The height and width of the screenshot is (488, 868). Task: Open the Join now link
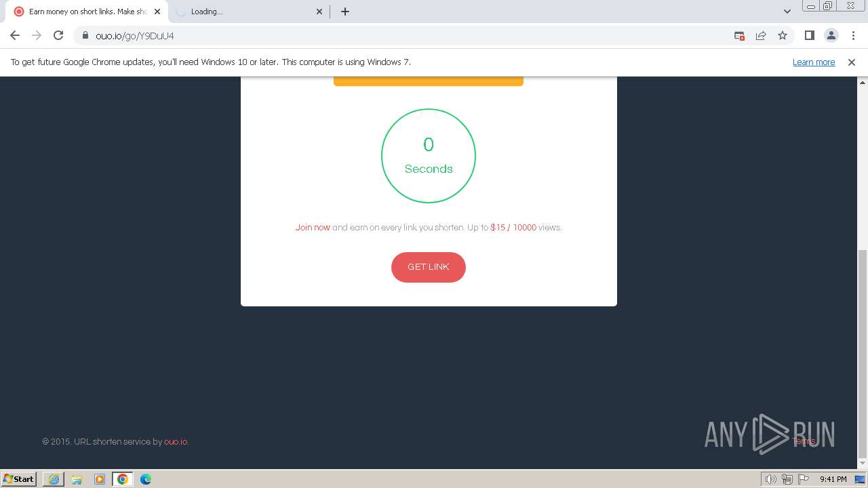pos(313,228)
